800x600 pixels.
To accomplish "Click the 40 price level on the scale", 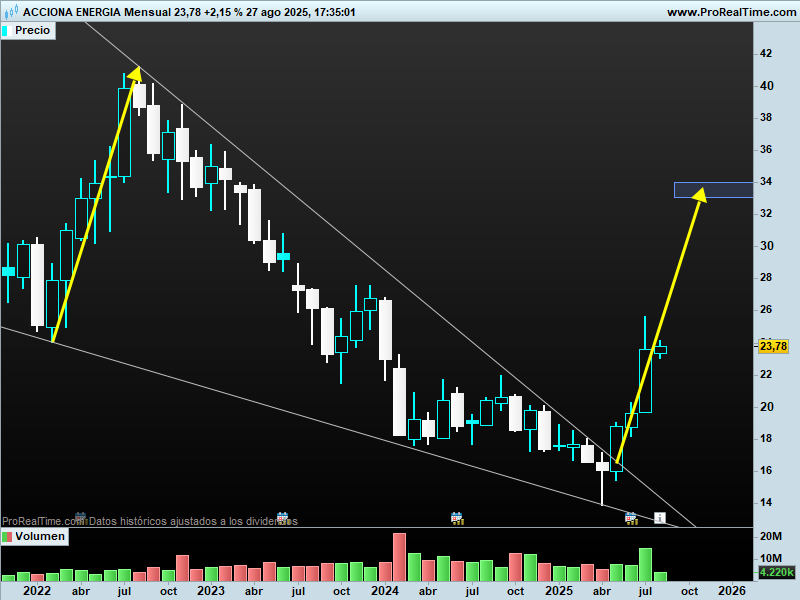I will pos(766,86).
